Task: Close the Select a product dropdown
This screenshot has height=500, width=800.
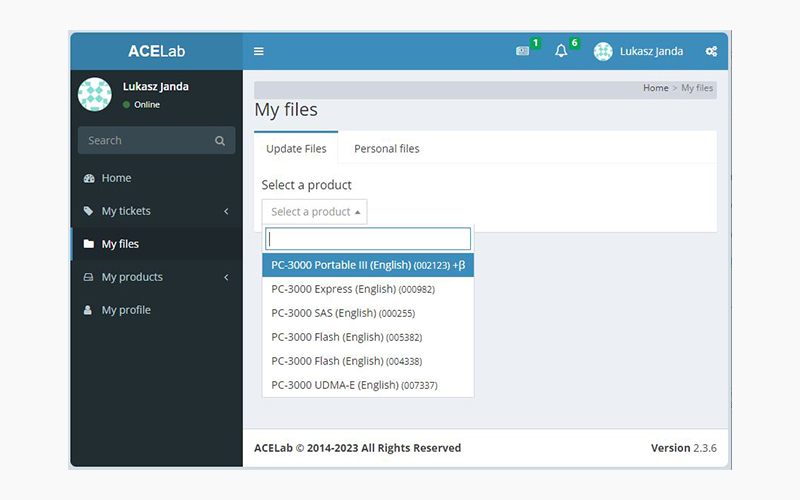Action: tap(314, 212)
